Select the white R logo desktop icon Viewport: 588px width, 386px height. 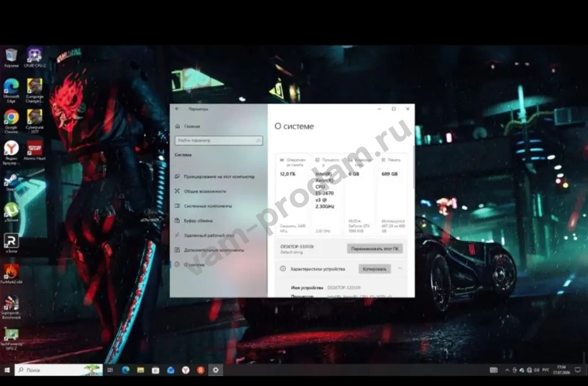coord(11,243)
